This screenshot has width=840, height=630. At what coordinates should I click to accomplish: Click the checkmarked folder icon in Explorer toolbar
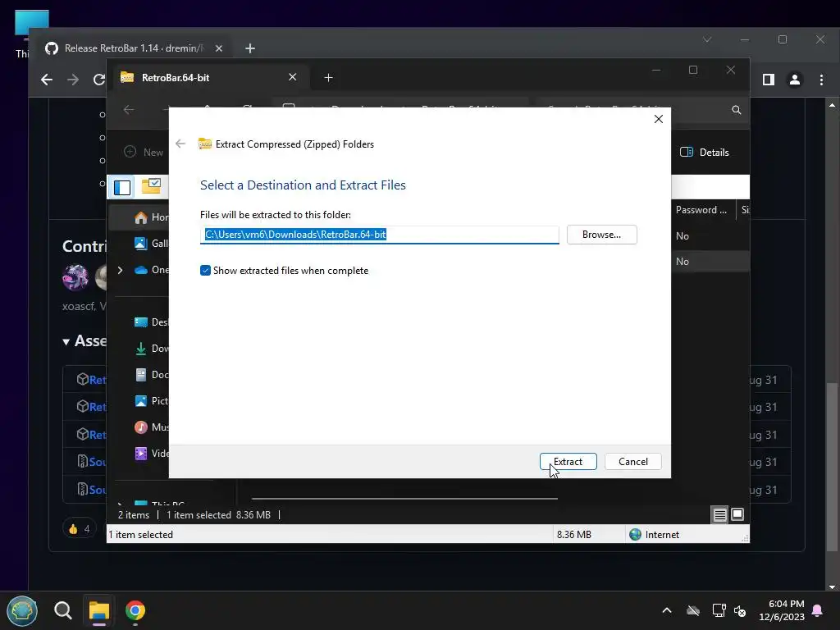pos(151,186)
